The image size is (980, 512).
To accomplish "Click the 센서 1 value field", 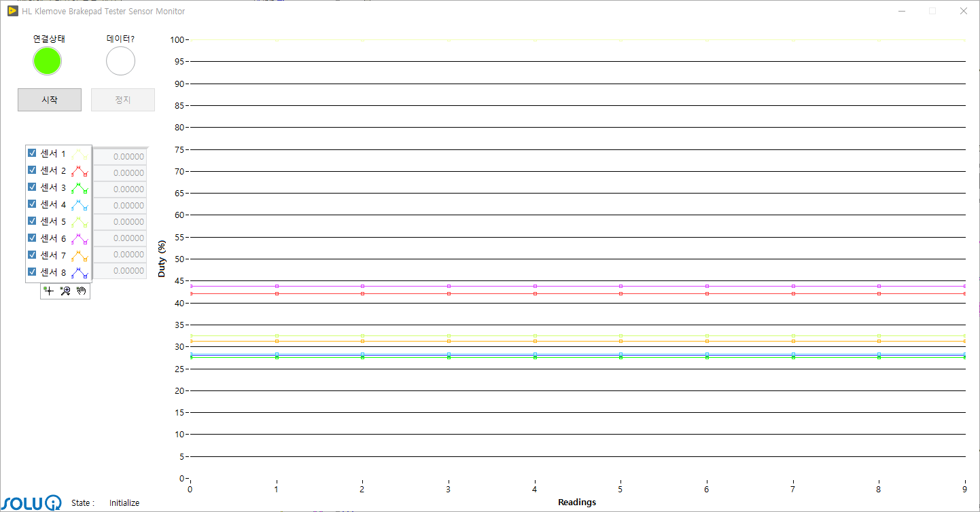I will [x=120, y=157].
